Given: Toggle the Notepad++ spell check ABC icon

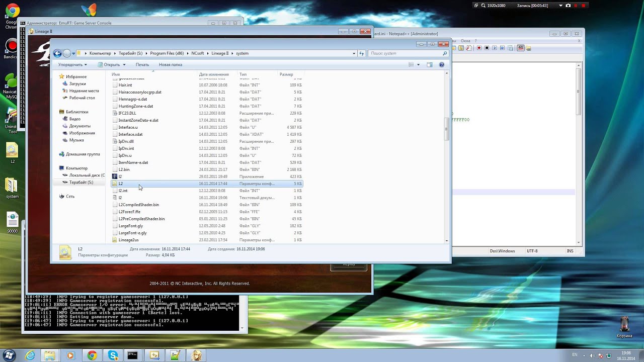Looking at the screenshot, I should (521, 48).
